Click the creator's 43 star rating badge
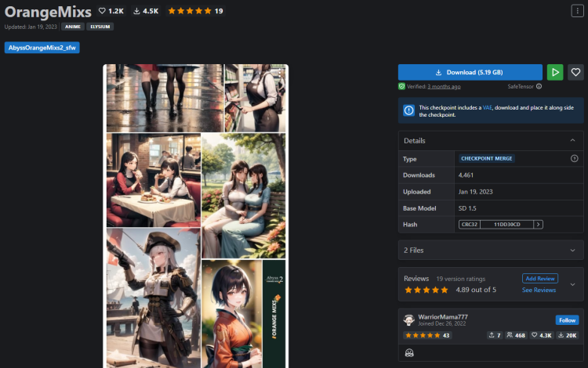 coord(426,335)
